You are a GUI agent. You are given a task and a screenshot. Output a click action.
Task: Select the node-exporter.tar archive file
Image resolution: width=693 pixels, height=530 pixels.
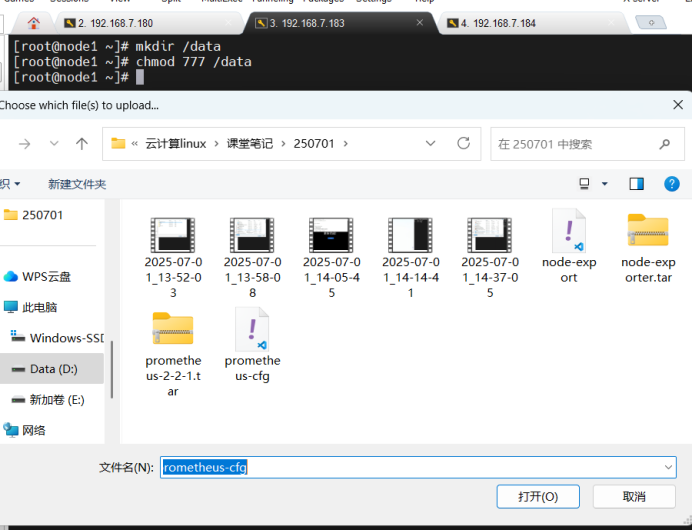[x=647, y=248]
